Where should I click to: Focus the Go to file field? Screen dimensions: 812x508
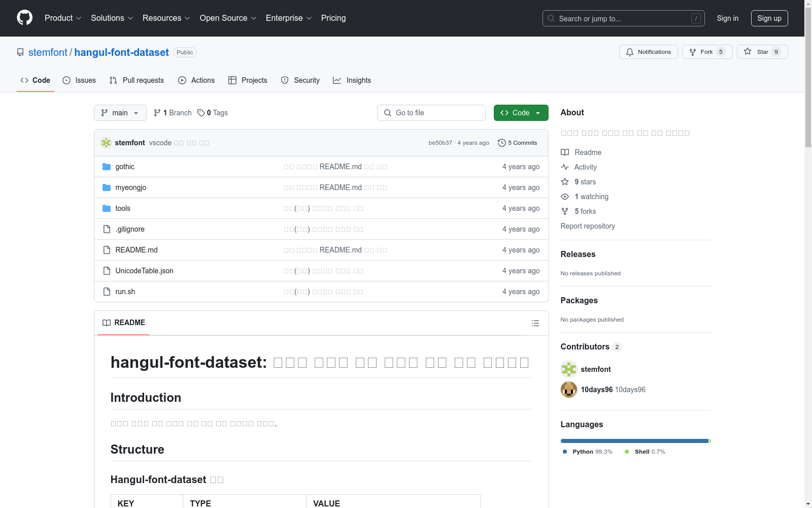tap(431, 113)
